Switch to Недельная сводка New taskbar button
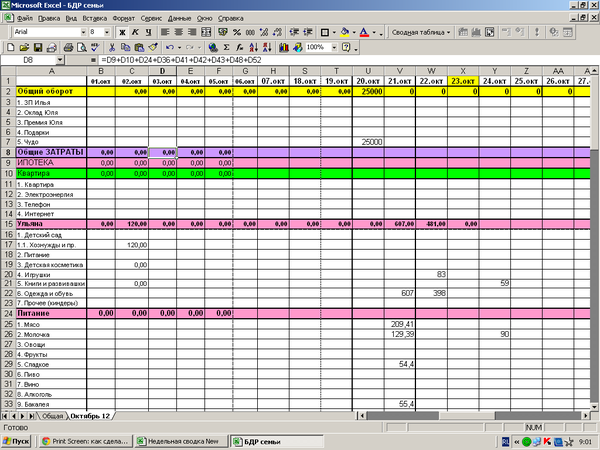Image resolution: width=600 pixels, height=450 pixels. [178, 440]
